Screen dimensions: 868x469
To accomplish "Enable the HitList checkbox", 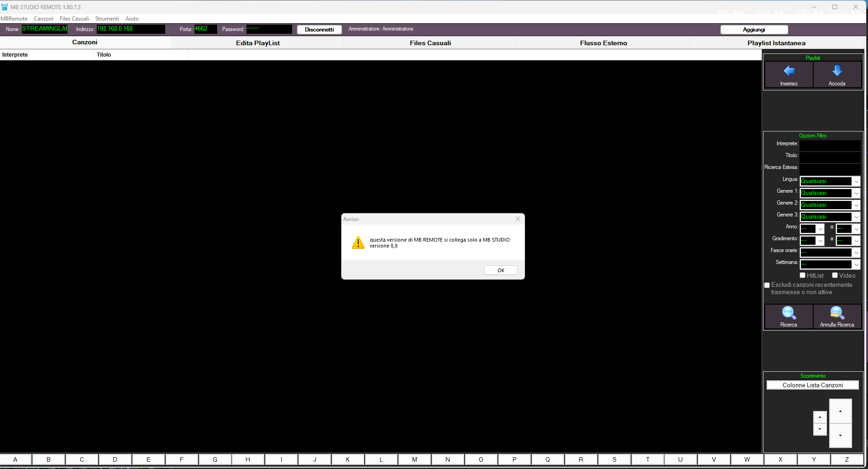I will (x=802, y=275).
